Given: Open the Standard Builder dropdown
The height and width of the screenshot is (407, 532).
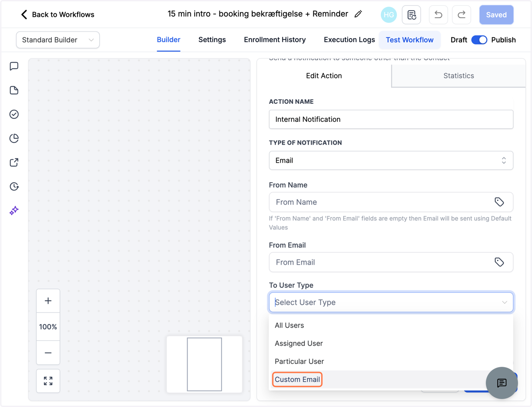Looking at the screenshot, I should tap(58, 40).
